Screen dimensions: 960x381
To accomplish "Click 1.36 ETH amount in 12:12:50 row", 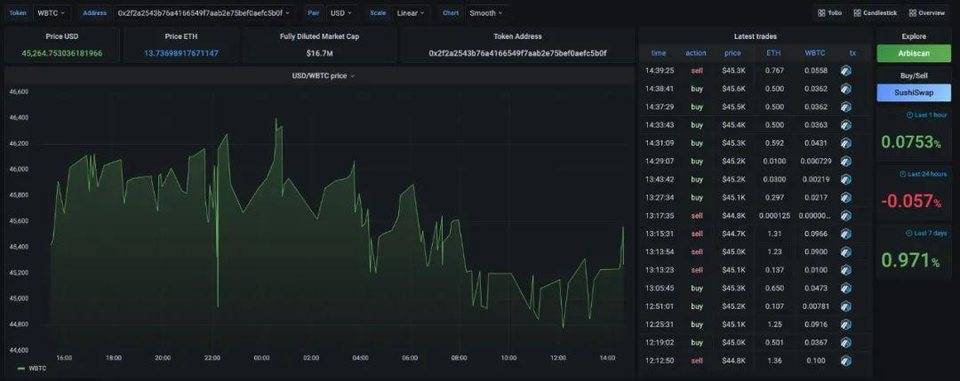I will pos(773,361).
